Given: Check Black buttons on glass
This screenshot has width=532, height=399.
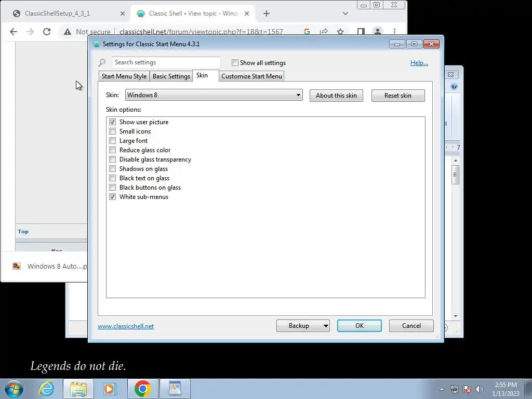Looking at the screenshot, I should click(x=112, y=187).
